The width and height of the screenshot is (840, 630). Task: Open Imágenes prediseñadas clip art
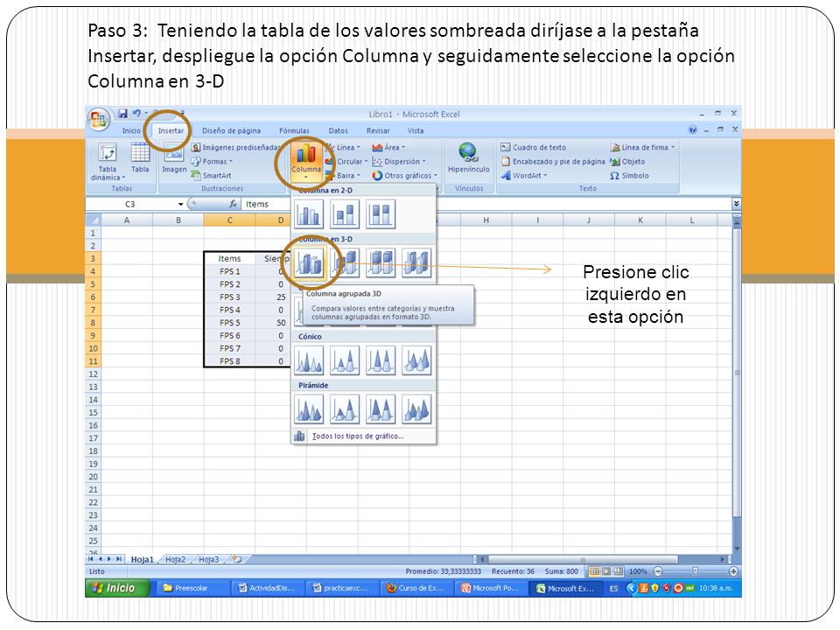pos(235,147)
